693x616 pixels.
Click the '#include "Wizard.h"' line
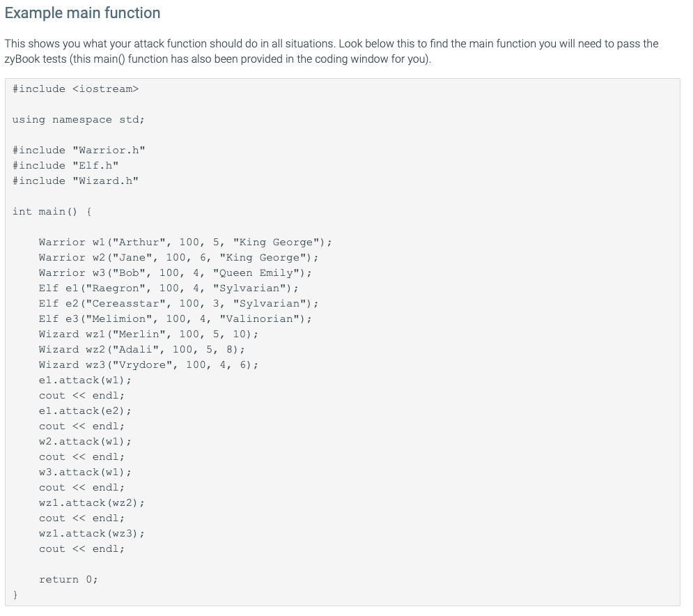(76, 181)
